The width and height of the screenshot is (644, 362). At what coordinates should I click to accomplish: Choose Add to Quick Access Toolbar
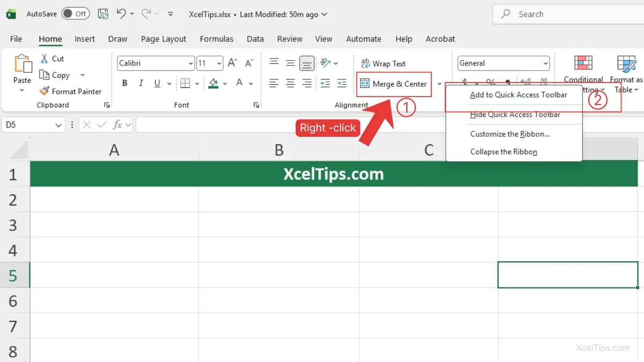[x=519, y=94]
